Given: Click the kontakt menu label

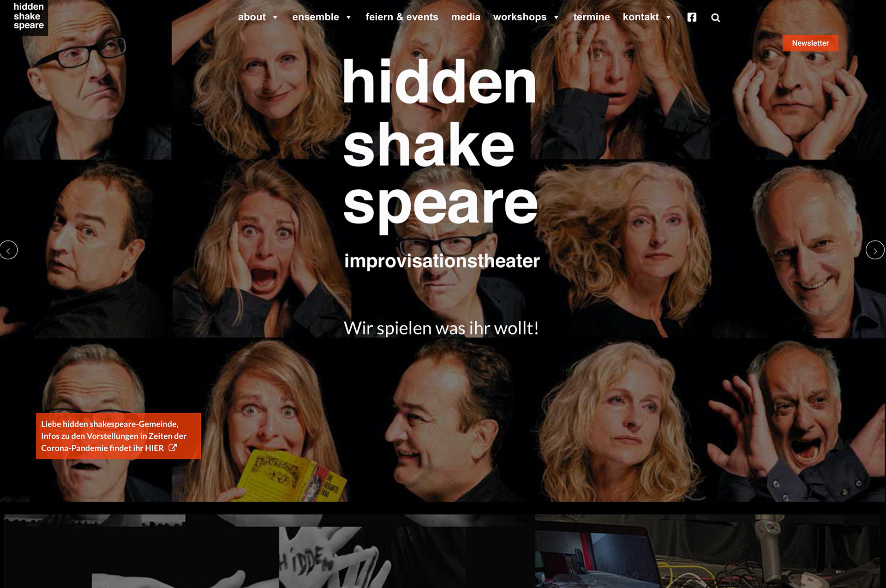Looking at the screenshot, I should click(641, 17).
